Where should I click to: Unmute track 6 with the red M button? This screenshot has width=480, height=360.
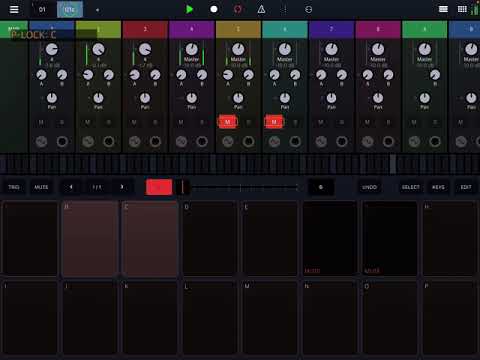coord(274,122)
